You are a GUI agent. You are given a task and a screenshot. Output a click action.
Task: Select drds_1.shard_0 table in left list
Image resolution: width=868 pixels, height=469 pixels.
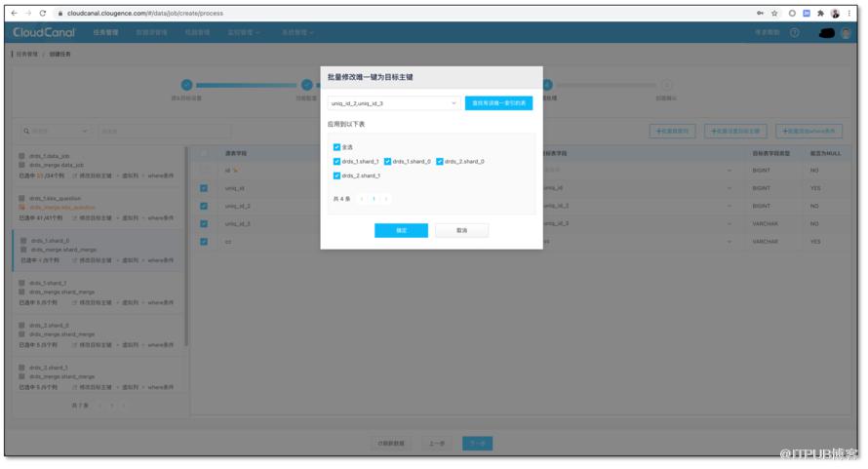click(51, 241)
